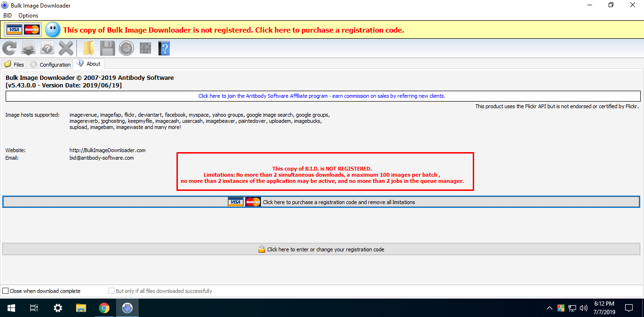This screenshot has height=317, width=644.
Task: Show hidden tray icons chevron
Action: click(550, 308)
